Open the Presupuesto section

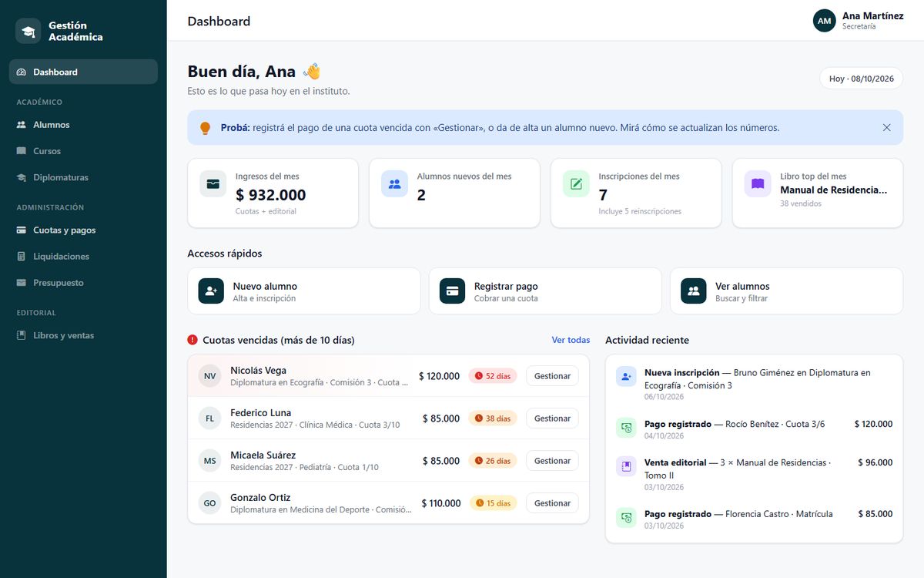pos(83,283)
